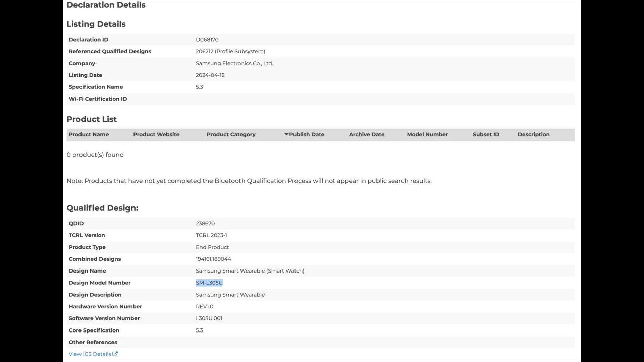Click the Listing Date value 2024-04-12
This screenshot has width=644, height=362.
pos(210,75)
